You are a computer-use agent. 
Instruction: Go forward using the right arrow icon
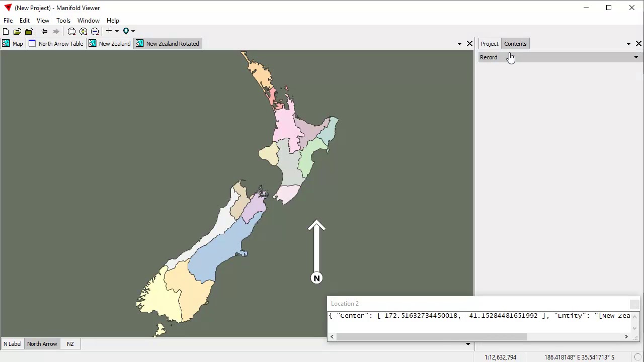pyautogui.click(x=56, y=31)
